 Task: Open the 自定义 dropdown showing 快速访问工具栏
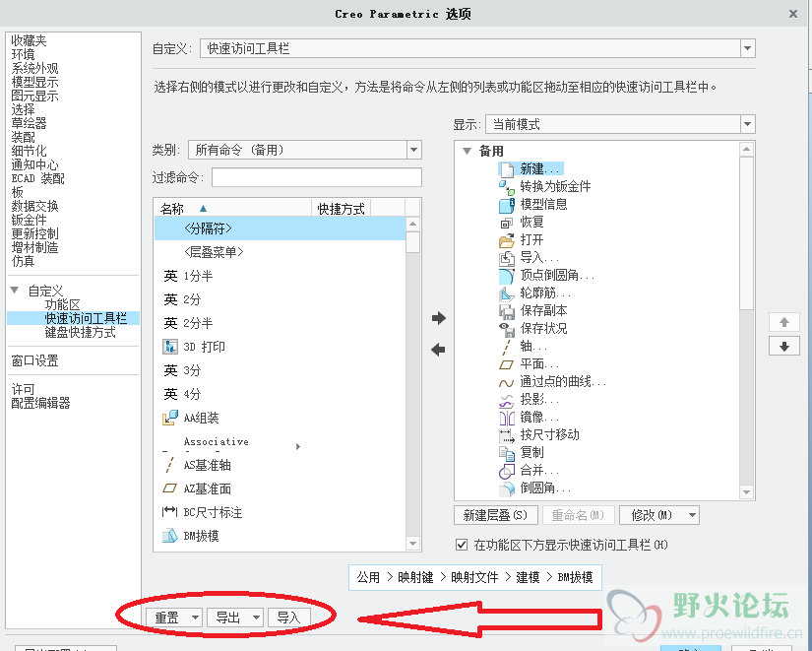747,48
